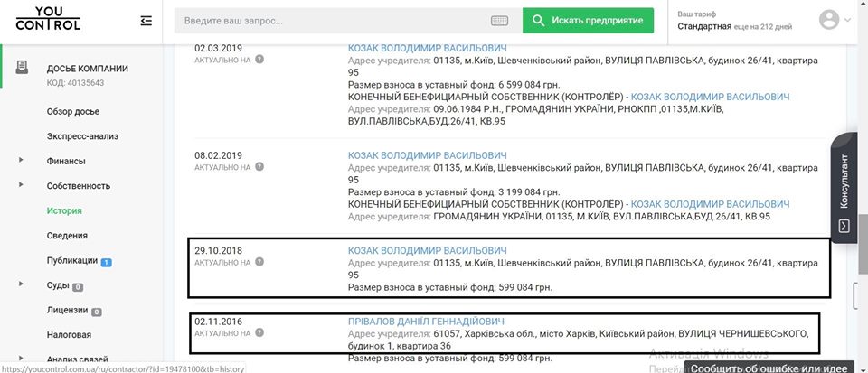
Task: Click the help icon beside 08.02.2019
Action: (x=259, y=167)
